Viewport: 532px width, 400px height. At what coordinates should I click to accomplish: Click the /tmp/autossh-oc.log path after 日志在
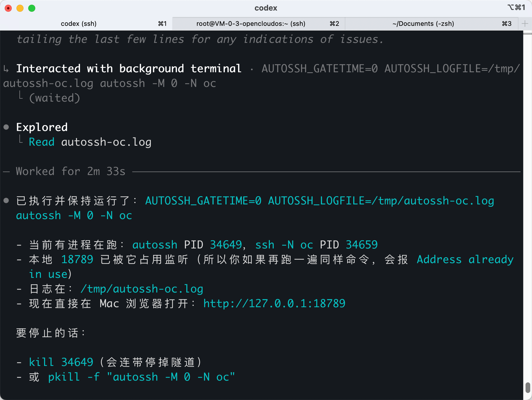(x=142, y=289)
